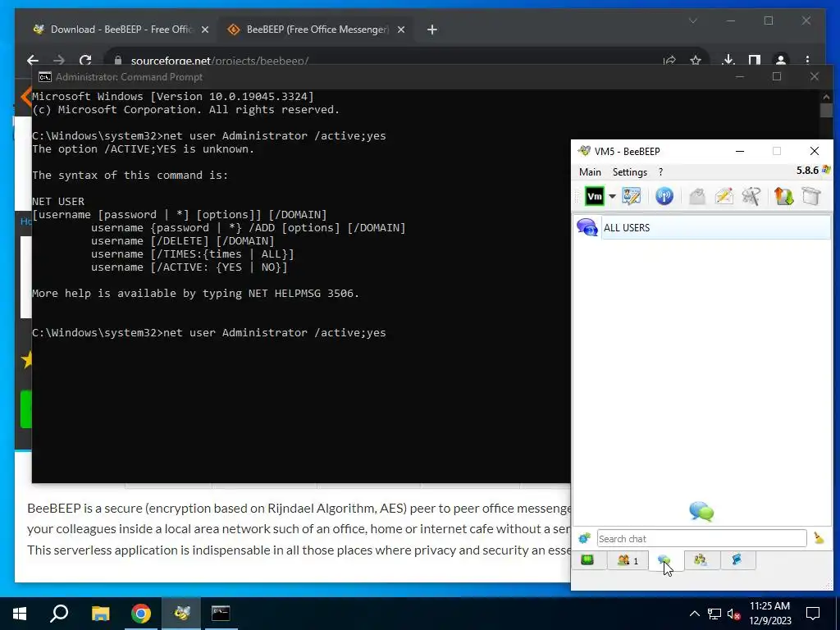Open File Explorer from taskbar
The image size is (840, 630).
pyautogui.click(x=100, y=614)
